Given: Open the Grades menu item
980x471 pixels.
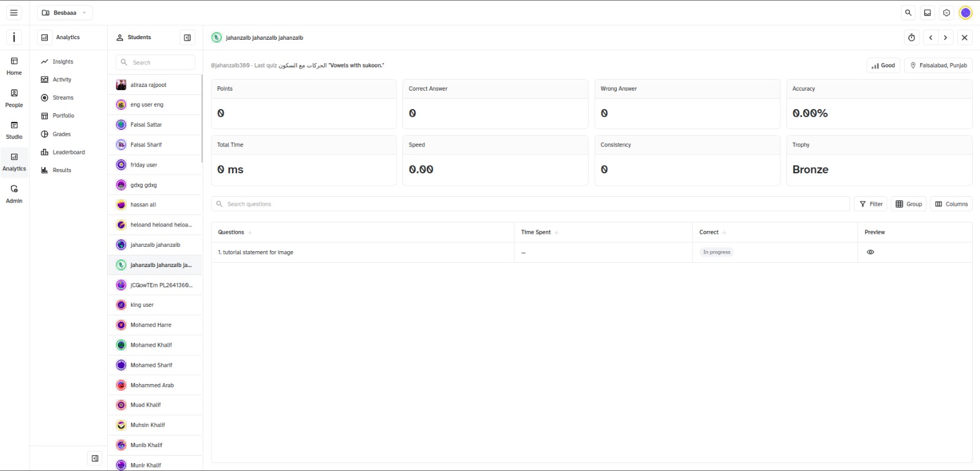Looking at the screenshot, I should point(68,134).
